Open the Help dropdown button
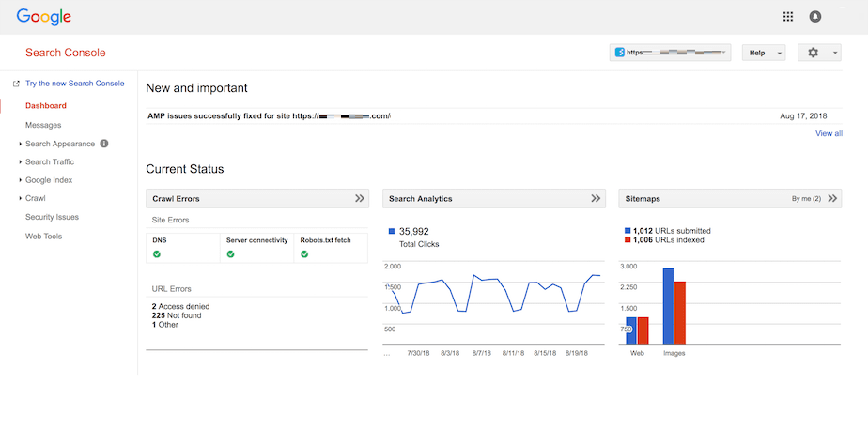Image resolution: width=868 pixels, height=444 pixels. click(x=764, y=53)
